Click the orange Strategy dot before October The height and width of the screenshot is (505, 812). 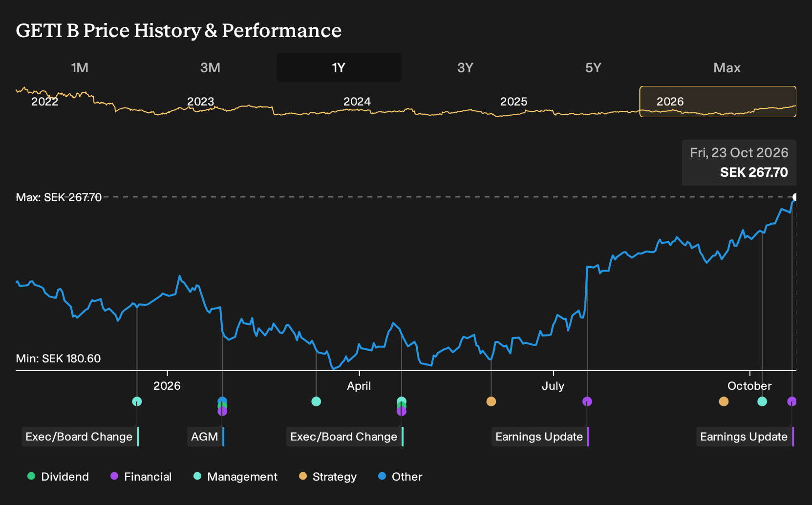(724, 401)
